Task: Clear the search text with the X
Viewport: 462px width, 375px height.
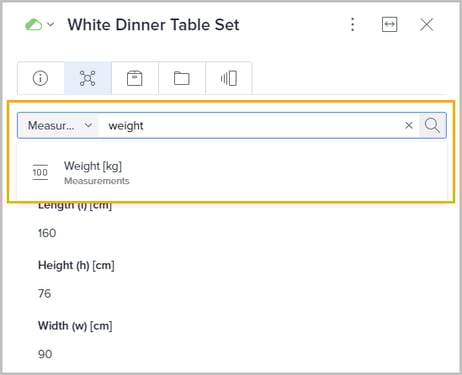Action: tap(409, 125)
